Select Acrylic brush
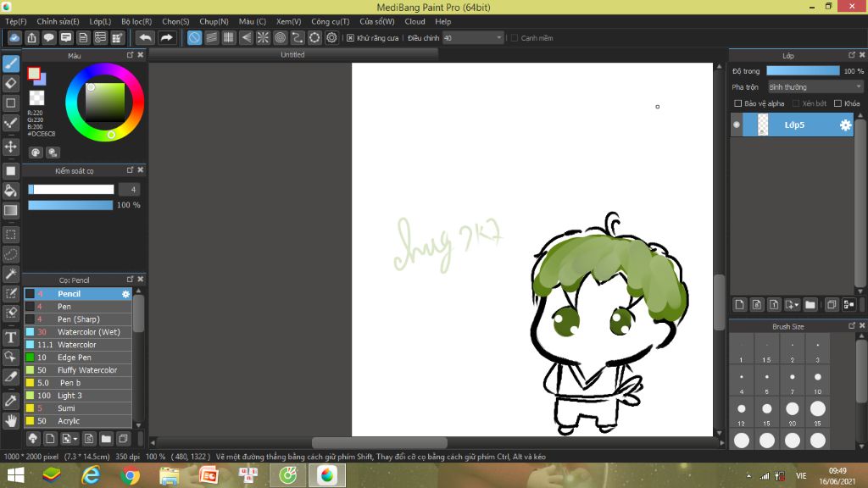Screen dimensions: 868x488 (77, 421)
